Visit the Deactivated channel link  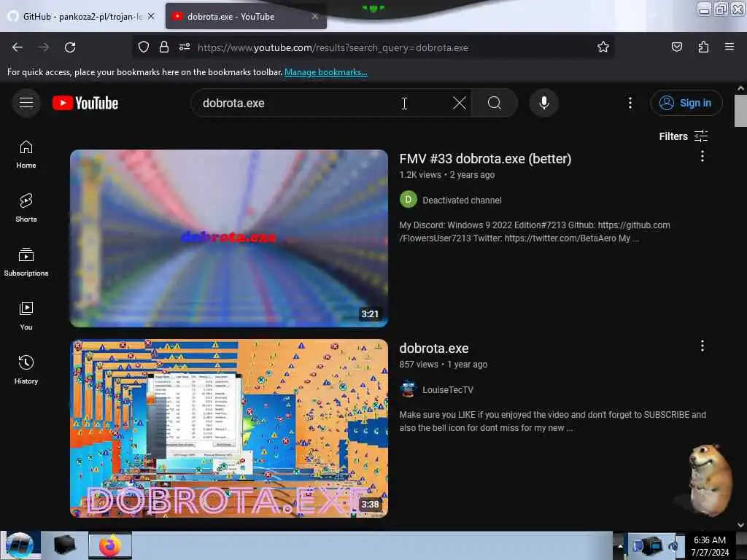point(462,200)
